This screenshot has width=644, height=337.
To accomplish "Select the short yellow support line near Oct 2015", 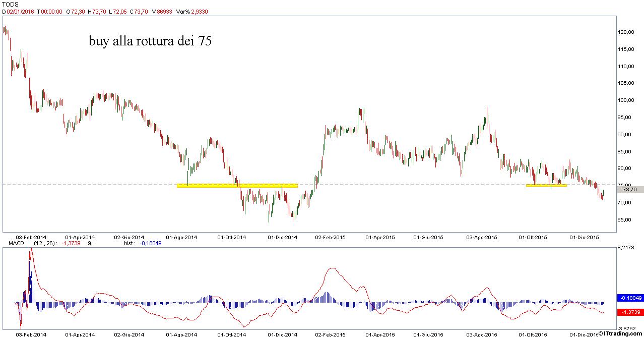I will [546, 186].
